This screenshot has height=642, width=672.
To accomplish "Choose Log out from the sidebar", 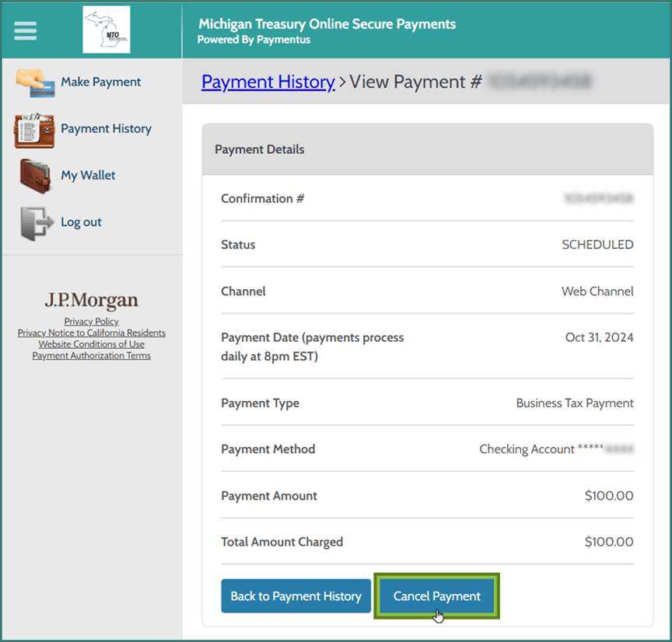I will point(81,222).
